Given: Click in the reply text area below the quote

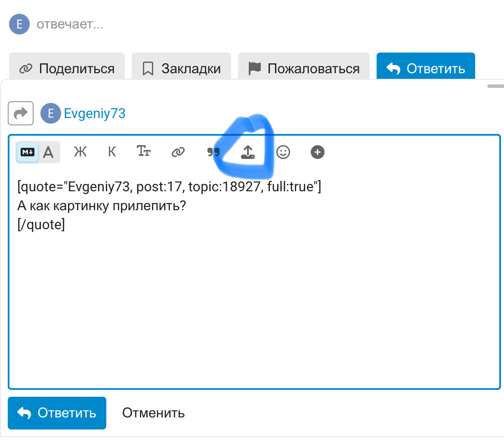Looking at the screenshot, I should point(254,302).
